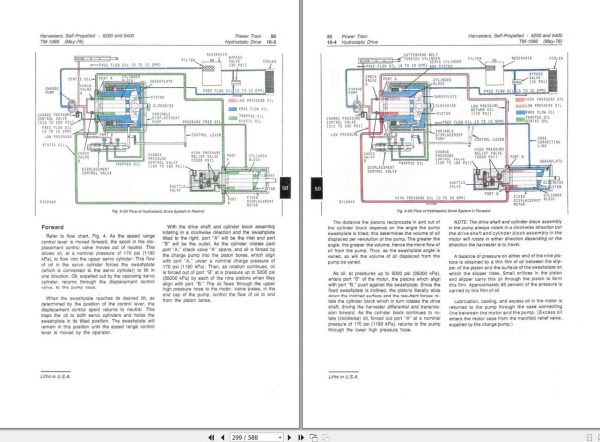The width and height of the screenshot is (600, 442).
Task: Open the page number dropdown arrow
Action: pos(280,437)
